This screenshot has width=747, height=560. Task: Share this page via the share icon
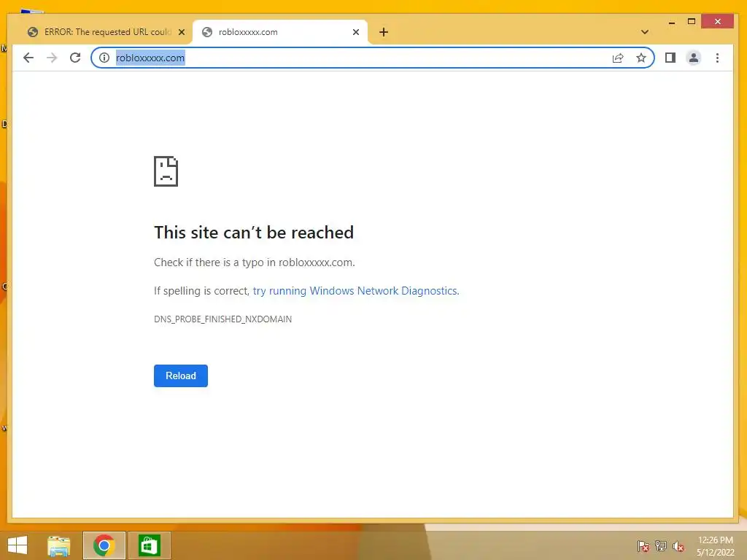pyautogui.click(x=618, y=58)
